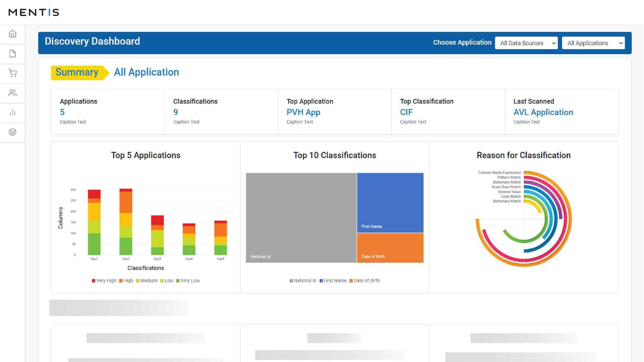Screen dimensions: 644x362
Task: Select the users group sidebar icon
Action: 12,93
